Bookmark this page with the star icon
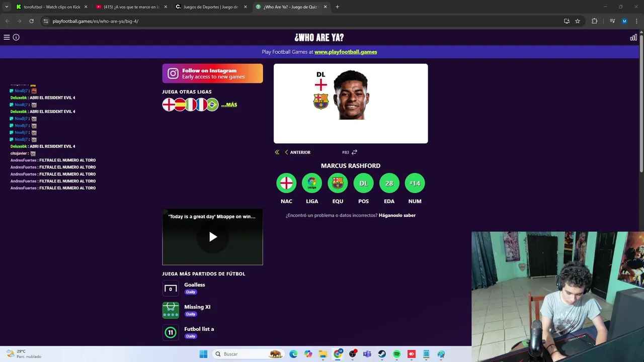The width and height of the screenshot is (644, 362). (578, 21)
